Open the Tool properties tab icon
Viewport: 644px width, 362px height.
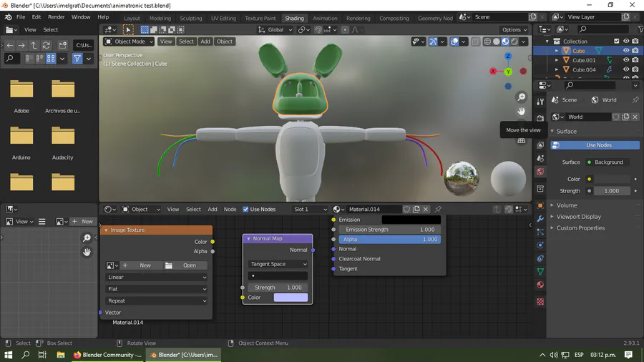coord(540,102)
